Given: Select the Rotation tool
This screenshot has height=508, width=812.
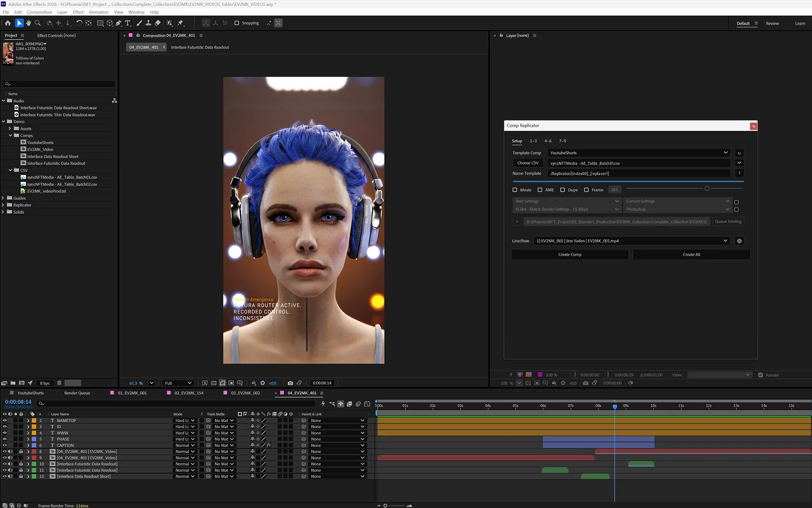Looking at the screenshot, I should click(79, 23).
